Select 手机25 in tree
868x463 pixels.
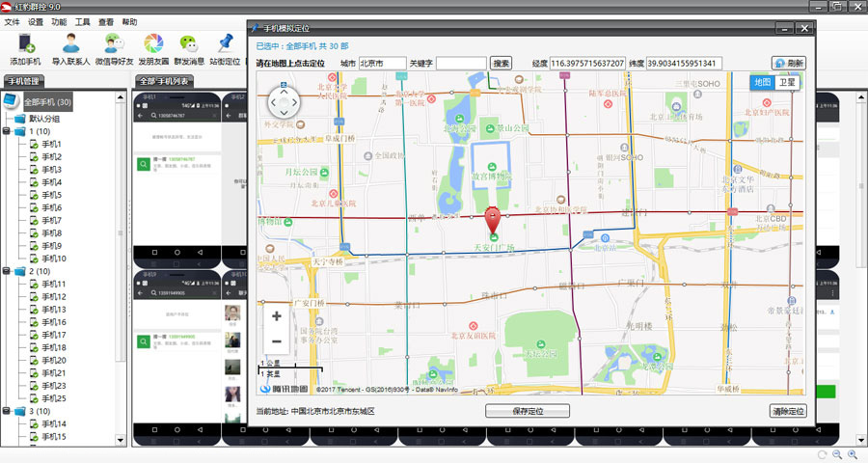54,398
